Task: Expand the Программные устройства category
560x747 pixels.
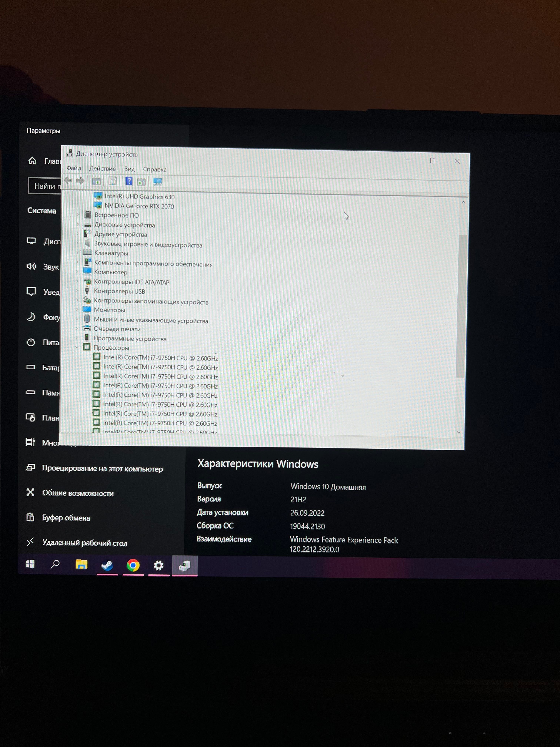Action: (77, 338)
